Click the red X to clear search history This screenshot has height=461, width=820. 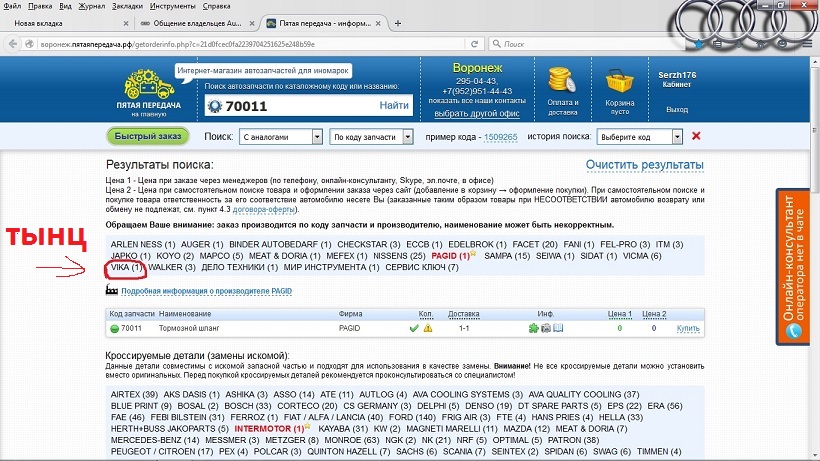point(696,136)
